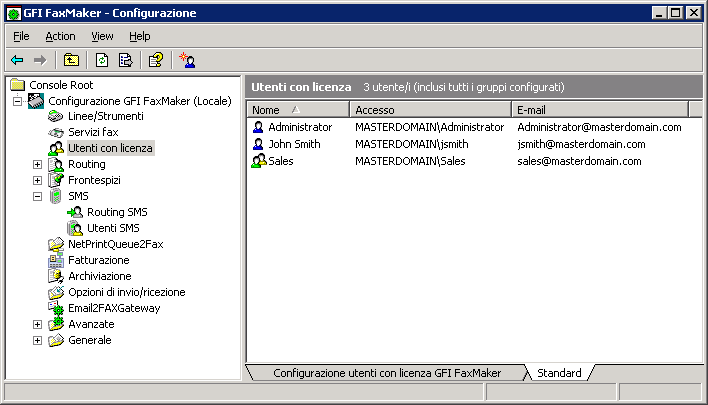Select the Routing SMS tree item

pyautogui.click(x=117, y=212)
